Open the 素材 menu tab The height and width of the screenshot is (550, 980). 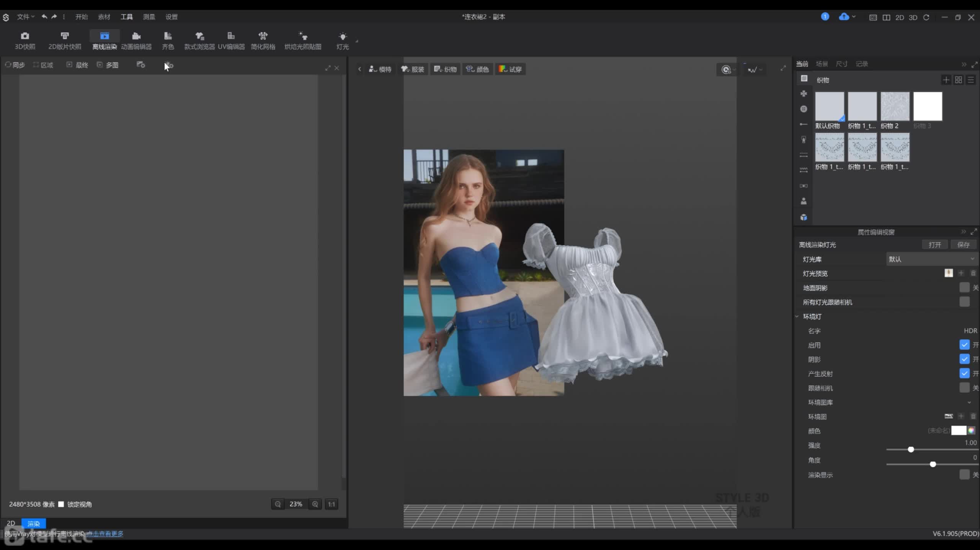point(104,16)
